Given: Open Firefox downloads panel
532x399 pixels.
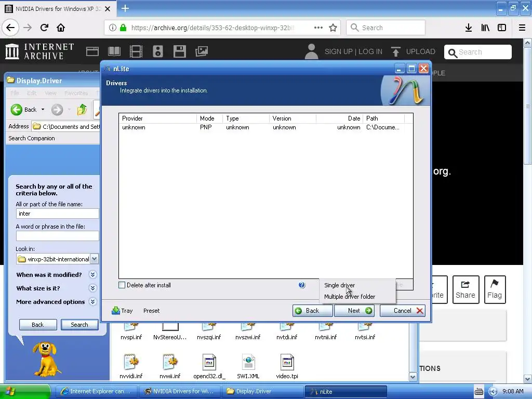Looking at the screenshot, I should tap(469, 28).
